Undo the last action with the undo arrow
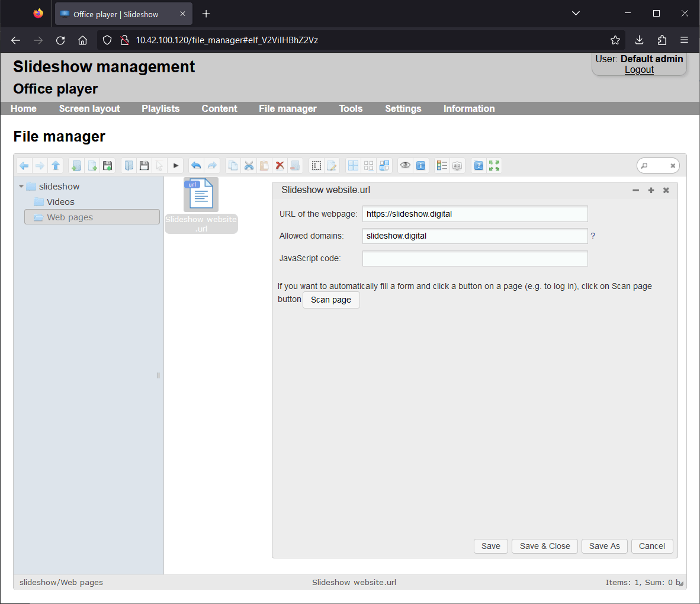This screenshot has height=604, width=700. coord(196,165)
